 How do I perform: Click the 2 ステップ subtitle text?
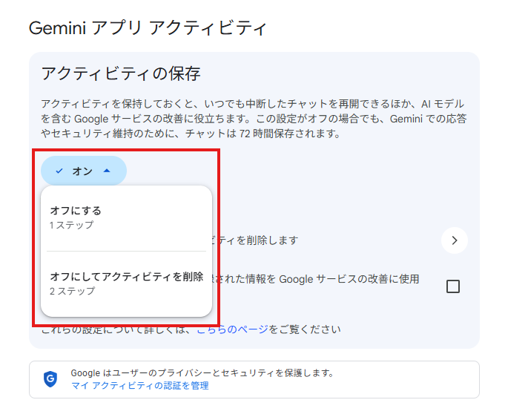pos(73,291)
